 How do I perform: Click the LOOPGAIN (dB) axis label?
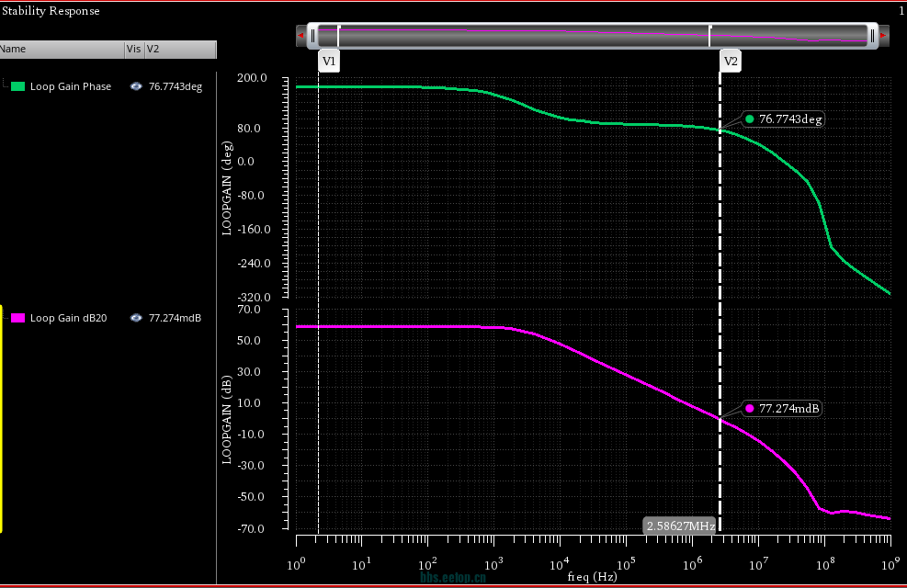226,420
